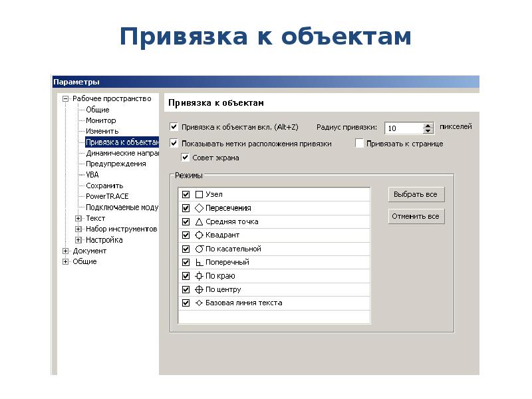Uncheck the Средняя точка checkbox
The height and width of the screenshot is (399, 532).
[x=186, y=221]
